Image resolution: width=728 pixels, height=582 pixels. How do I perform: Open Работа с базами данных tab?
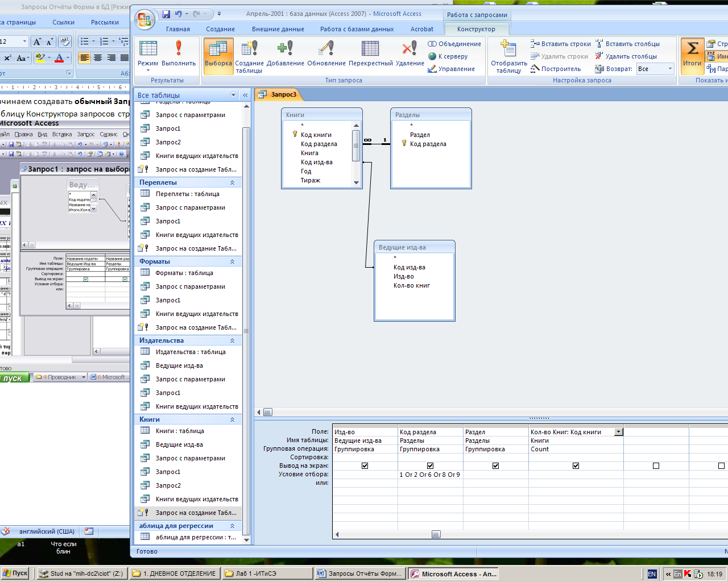coord(357,29)
